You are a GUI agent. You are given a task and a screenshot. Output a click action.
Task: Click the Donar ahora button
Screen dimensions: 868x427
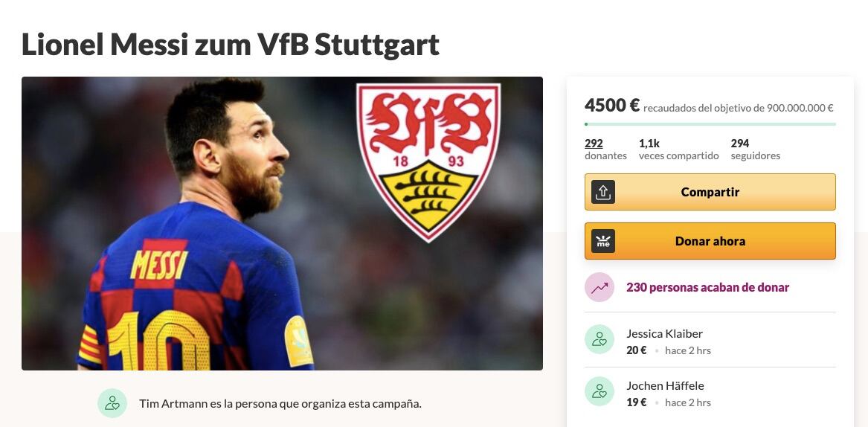click(x=710, y=241)
